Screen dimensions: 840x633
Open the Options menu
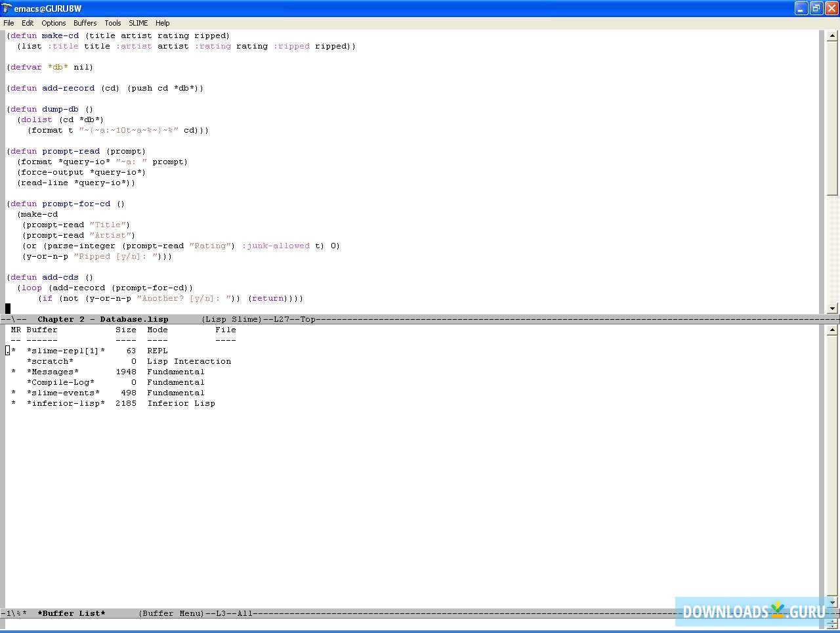(x=53, y=22)
